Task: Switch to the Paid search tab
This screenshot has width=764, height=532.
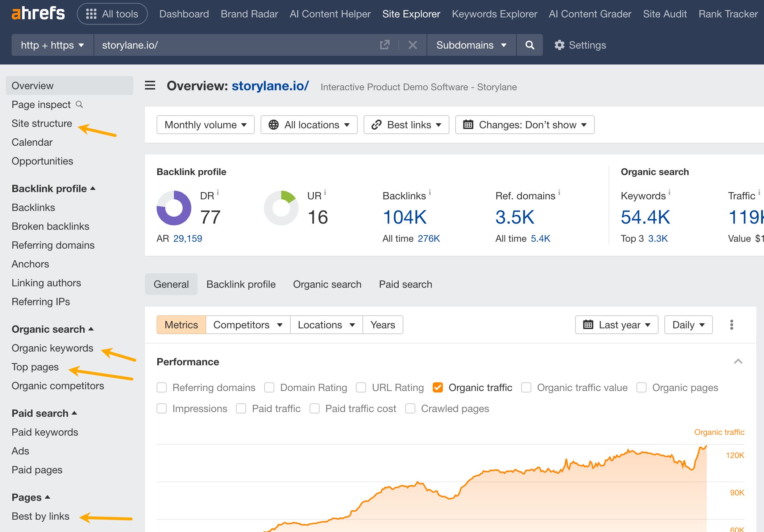Action: (x=405, y=284)
